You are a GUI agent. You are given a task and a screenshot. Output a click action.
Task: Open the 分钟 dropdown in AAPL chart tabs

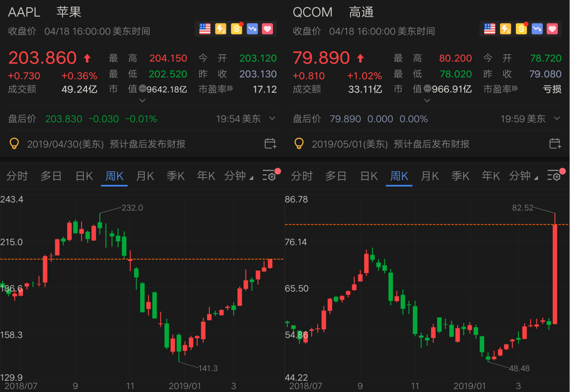tap(239, 176)
